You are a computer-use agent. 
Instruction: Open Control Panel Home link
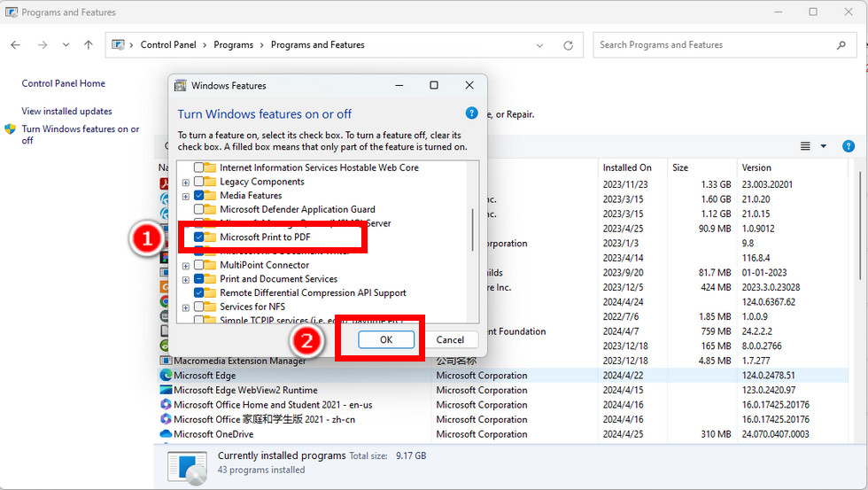click(x=63, y=83)
